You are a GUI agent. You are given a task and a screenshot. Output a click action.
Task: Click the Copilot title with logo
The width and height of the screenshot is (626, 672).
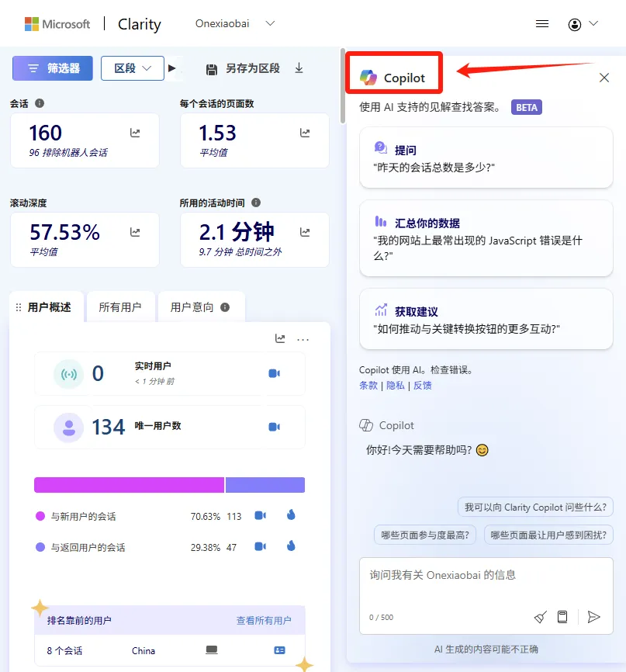coord(393,78)
